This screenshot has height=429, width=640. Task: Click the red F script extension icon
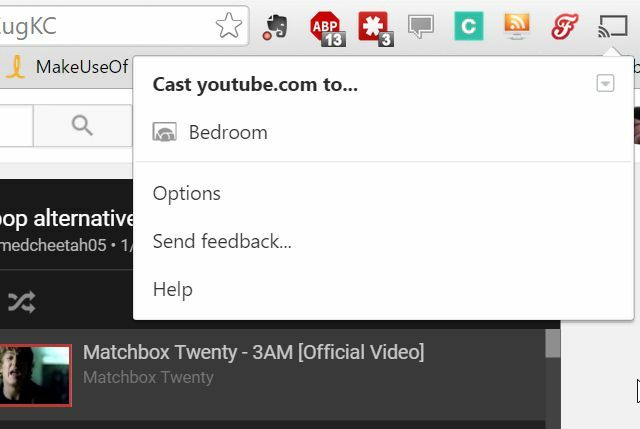coord(564,26)
